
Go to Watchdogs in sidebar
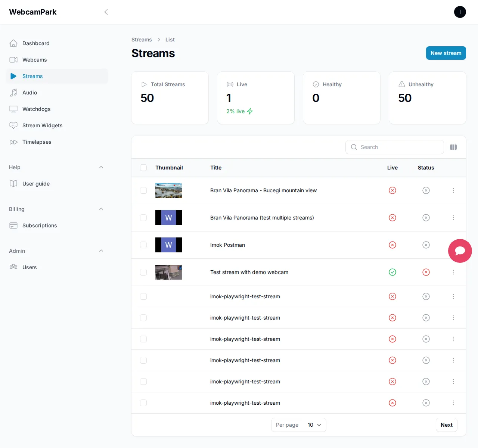36,109
